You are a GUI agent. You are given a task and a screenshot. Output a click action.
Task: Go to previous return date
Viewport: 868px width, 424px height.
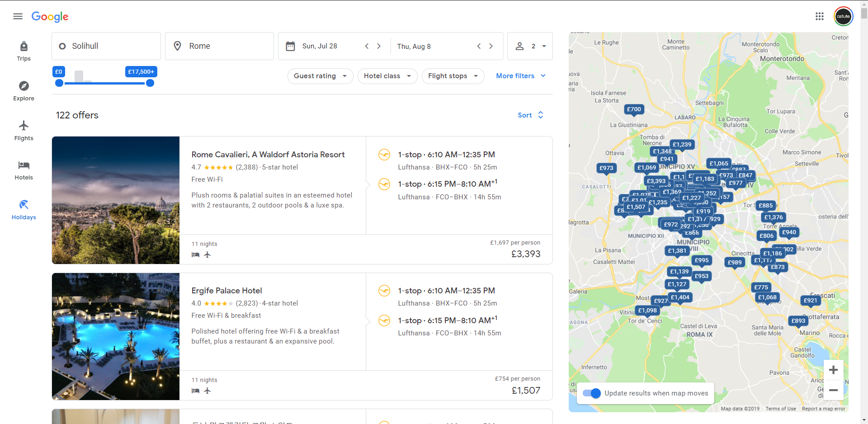click(479, 46)
